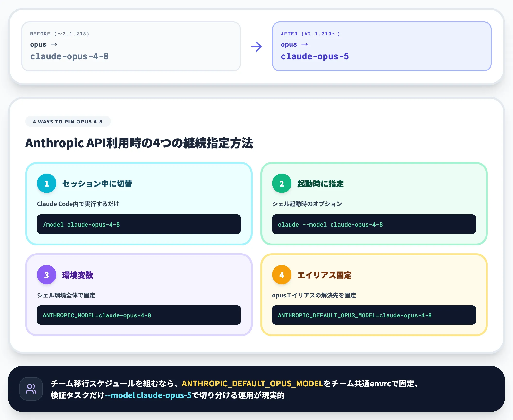Click the number 1 cyan circle badge
Viewport: 513px width, 420px height.
[47, 183]
